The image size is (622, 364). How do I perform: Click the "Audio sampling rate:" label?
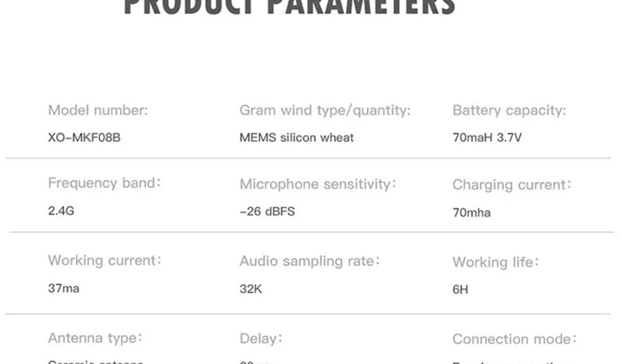pos(310,261)
